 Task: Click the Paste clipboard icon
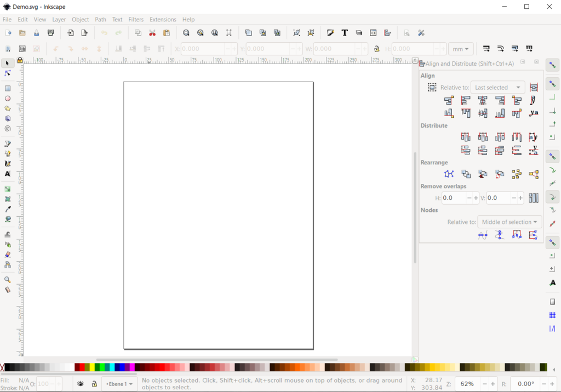[x=167, y=33]
